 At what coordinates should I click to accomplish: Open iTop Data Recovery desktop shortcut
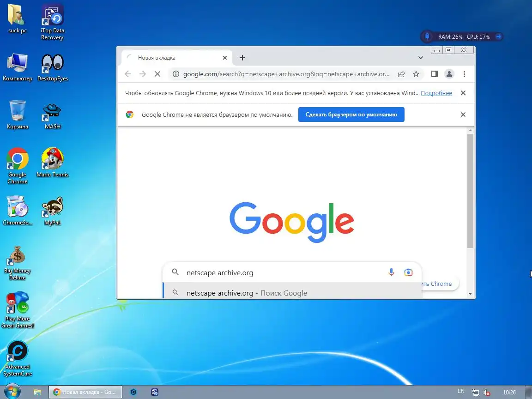point(52,22)
